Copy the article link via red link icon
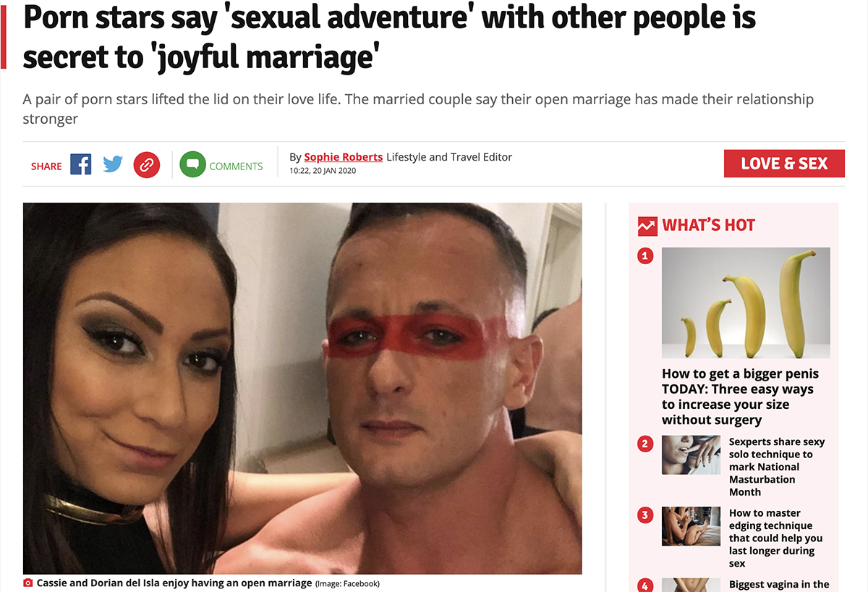 [x=146, y=165]
